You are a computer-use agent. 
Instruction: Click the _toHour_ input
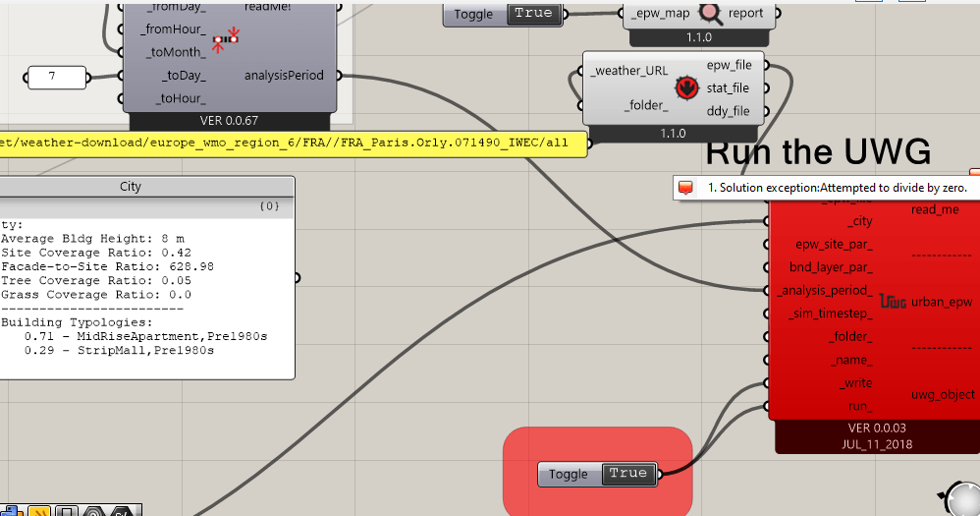click(x=181, y=99)
